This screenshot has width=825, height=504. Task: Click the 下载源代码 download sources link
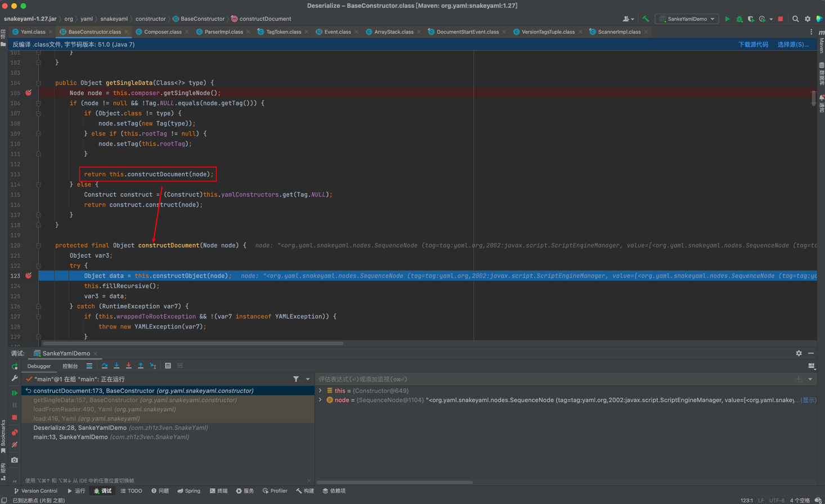click(x=753, y=44)
